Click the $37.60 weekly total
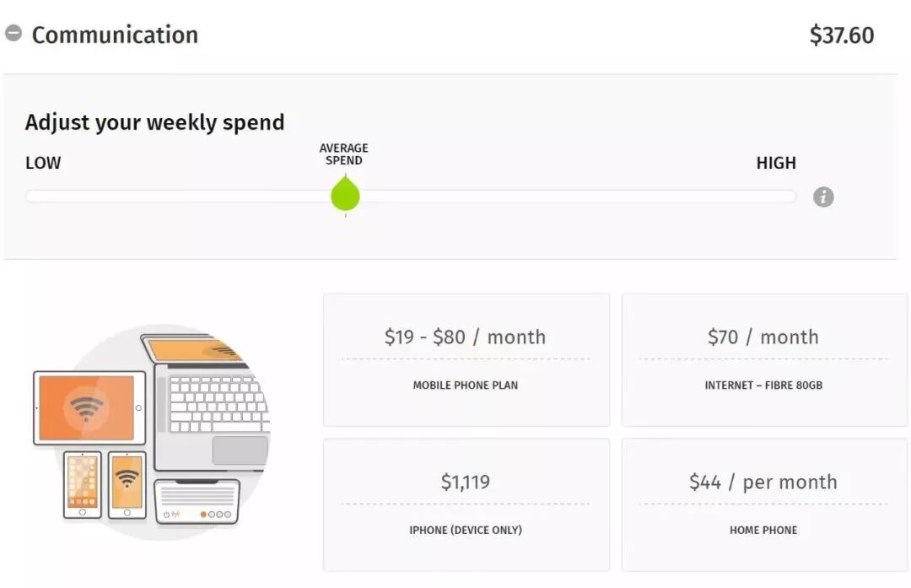Viewport: 911px width, 588px height. [x=841, y=35]
